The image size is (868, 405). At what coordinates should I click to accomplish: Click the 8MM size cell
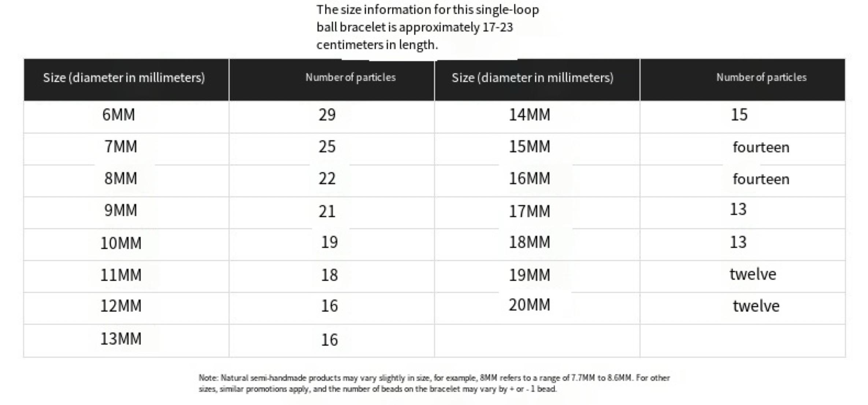coord(120,179)
